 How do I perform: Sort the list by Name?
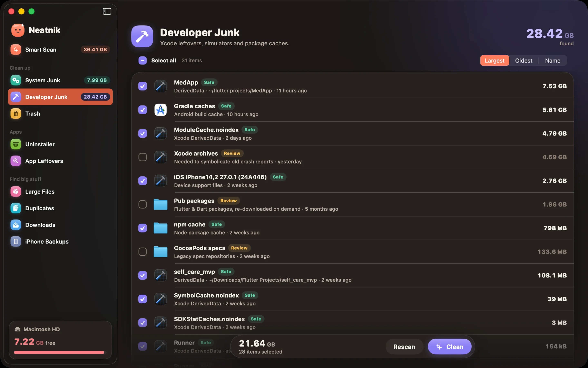click(x=552, y=61)
